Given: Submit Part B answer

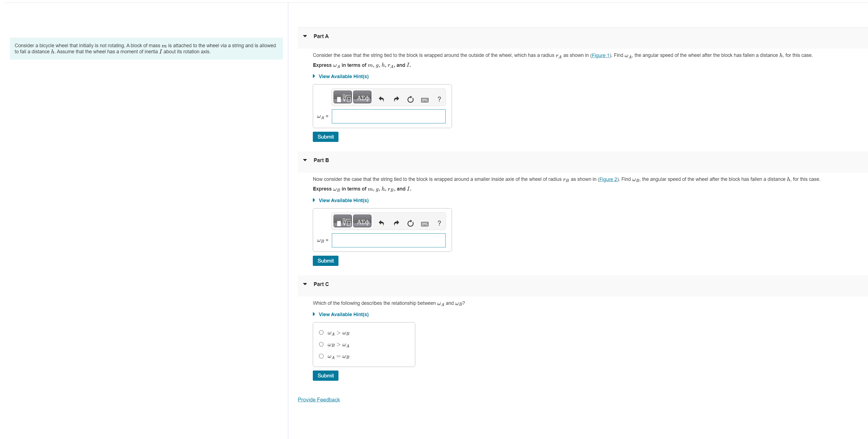Looking at the screenshot, I should (x=325, y=261).
